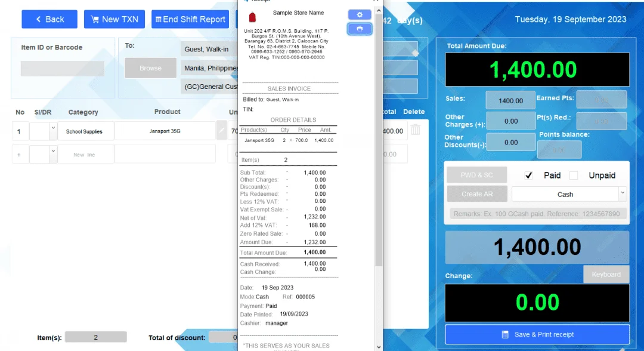Open the on-screen Keyboard
Screen dimensions: 644x351
(x=606, y=274)
